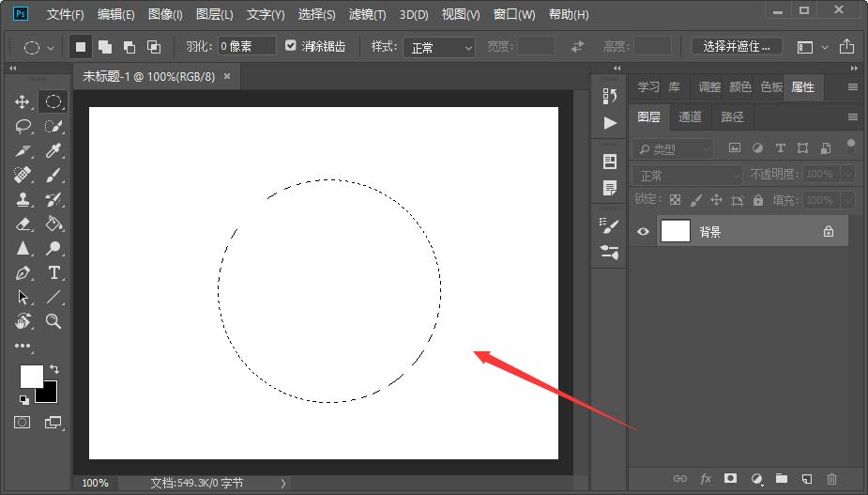868x495 pixels.
Task: Select the Spot Healing Brush tool
Action: [x=23, y=175]
